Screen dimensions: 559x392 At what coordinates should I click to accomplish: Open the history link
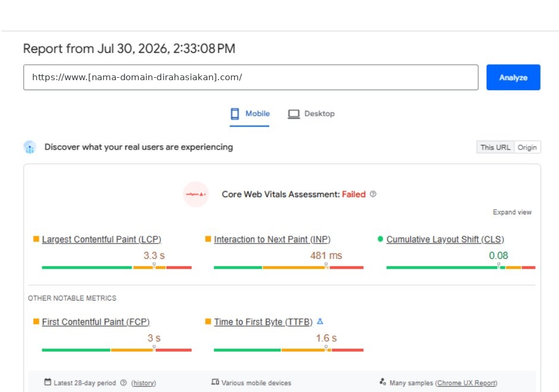[x=144, y=383]
